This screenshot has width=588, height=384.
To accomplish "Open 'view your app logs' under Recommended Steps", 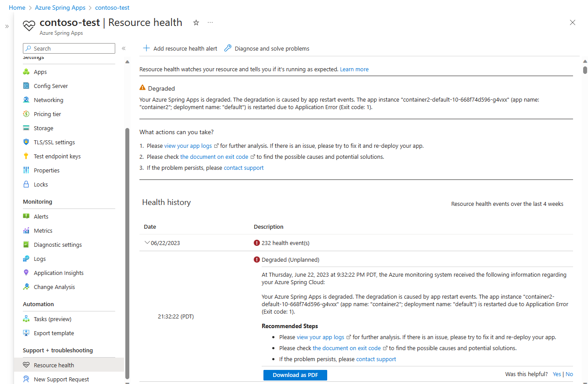I will [321, 337].
